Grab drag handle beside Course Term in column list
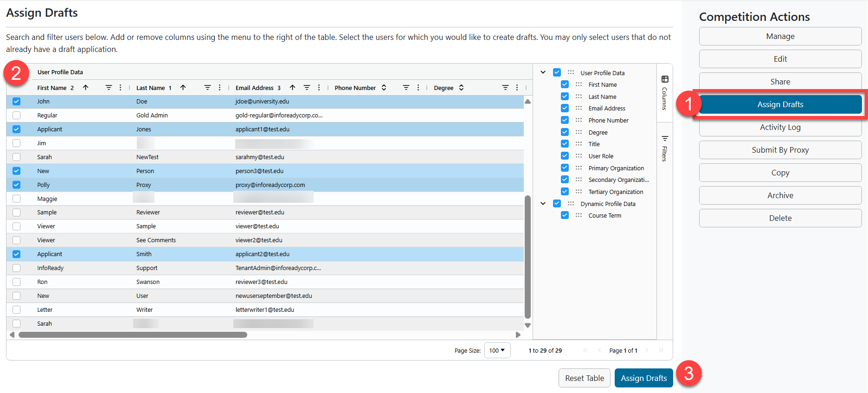Viewport: 868px width, 393px height. click(x=579, y=215)
